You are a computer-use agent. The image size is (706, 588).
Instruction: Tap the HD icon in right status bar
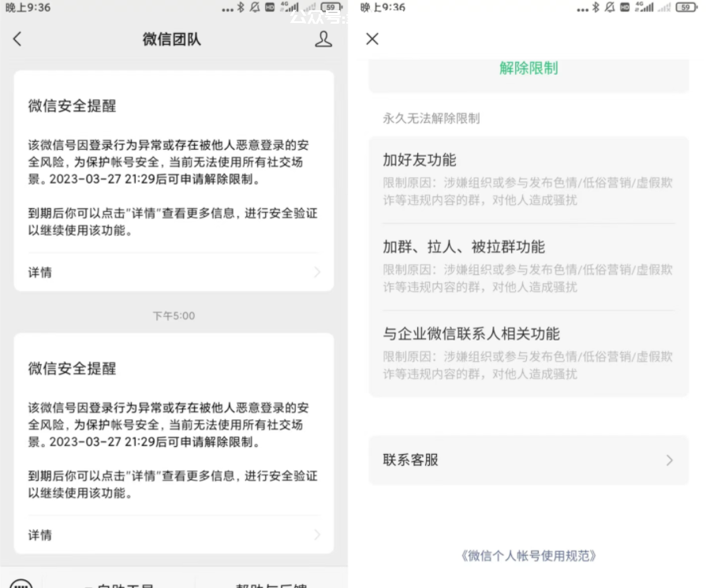(x=625, y=7)
